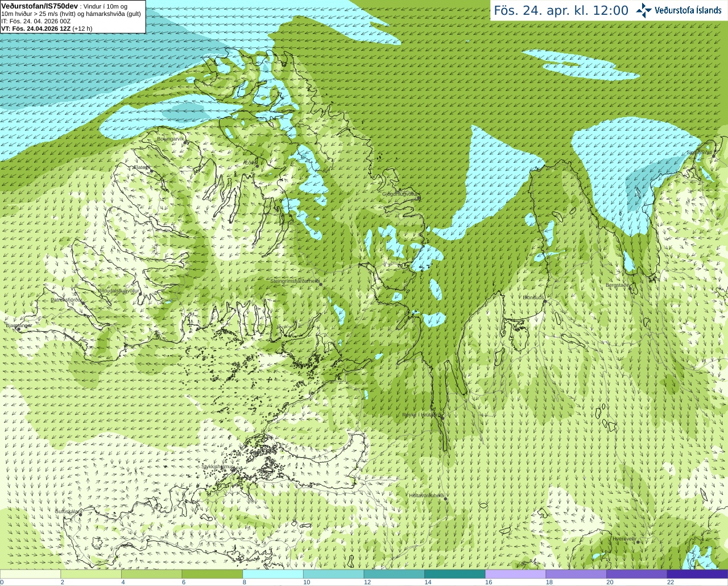The height and width of the screenshot is (586, 728).
Task: Click the Veðurstofa Íslands name text
Action: [688, 10]
